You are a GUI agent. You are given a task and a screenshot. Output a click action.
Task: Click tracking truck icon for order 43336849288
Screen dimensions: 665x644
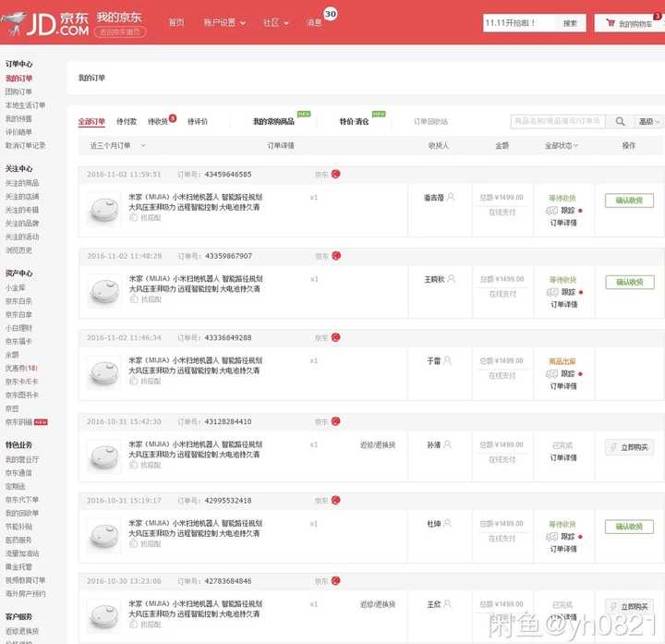click(x=551, y=374)
